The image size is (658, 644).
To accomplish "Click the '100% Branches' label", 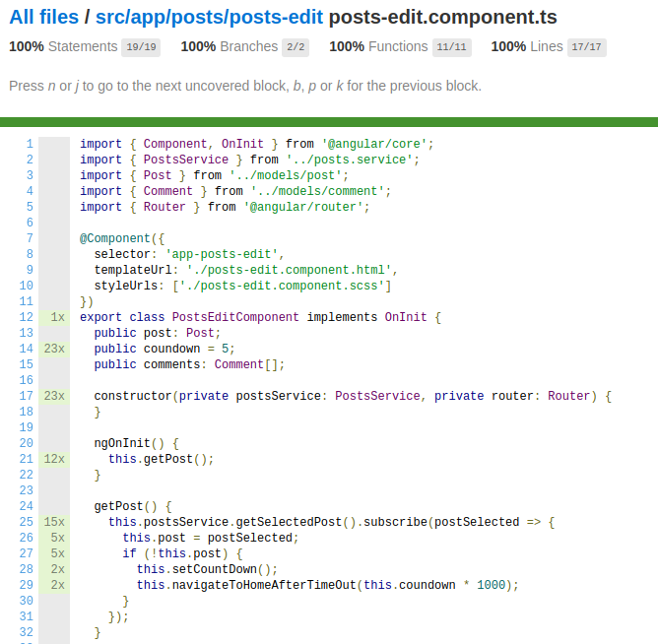I will 230,46.
